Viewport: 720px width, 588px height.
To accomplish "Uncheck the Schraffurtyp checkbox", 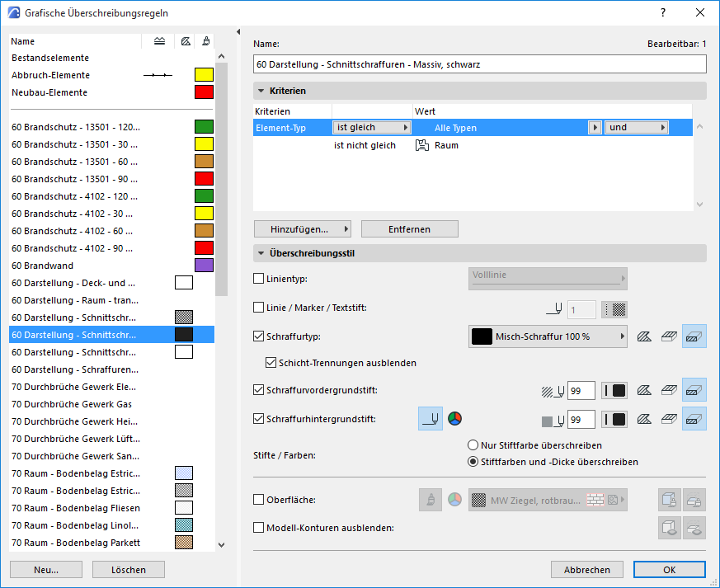I will click(x=258, y=336).
